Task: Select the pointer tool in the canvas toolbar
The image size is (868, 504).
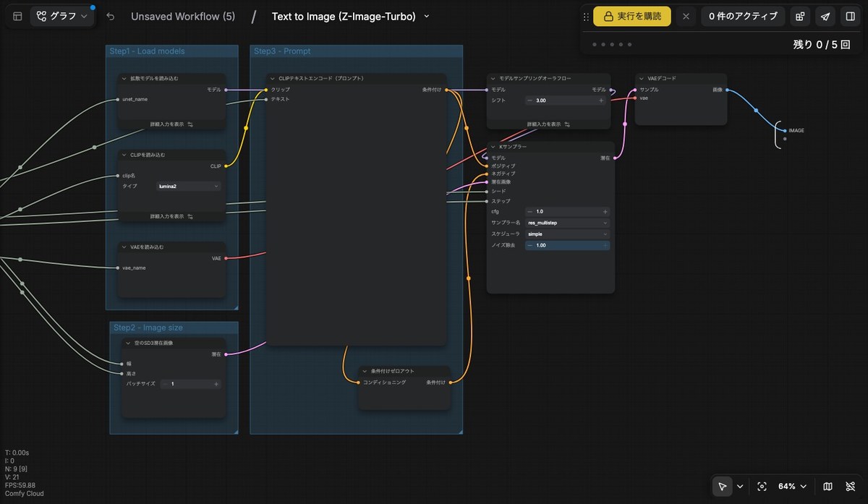Action: point(723,487)
